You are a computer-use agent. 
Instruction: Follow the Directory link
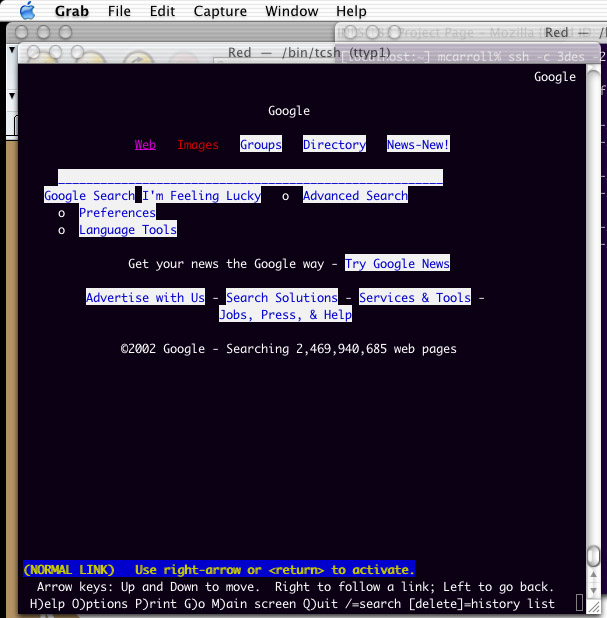click(x=334, y=144)
